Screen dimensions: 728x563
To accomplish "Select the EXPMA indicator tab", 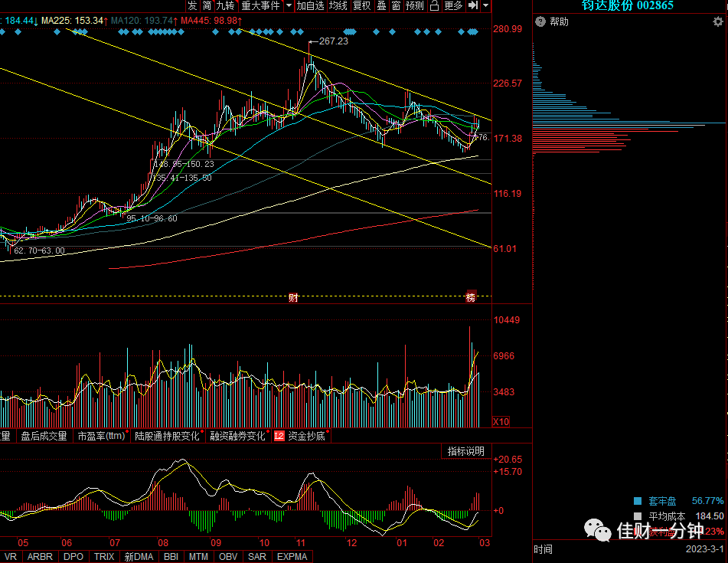I will pos(292,557).
